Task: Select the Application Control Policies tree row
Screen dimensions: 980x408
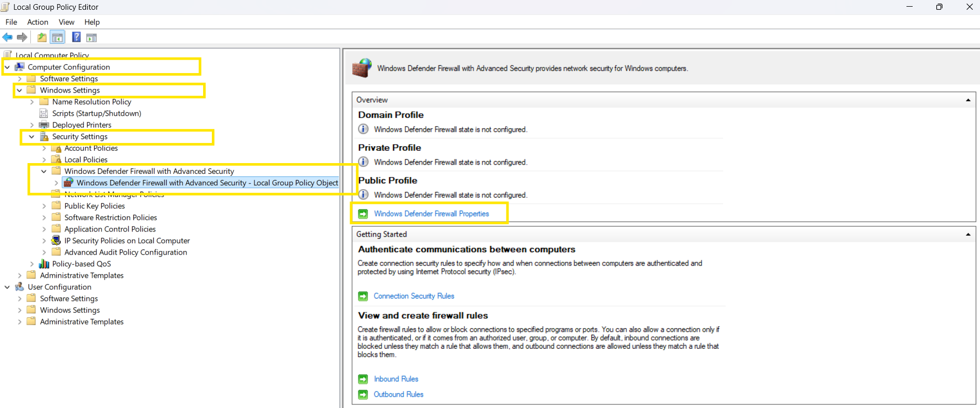Action: tap(110, 229)
